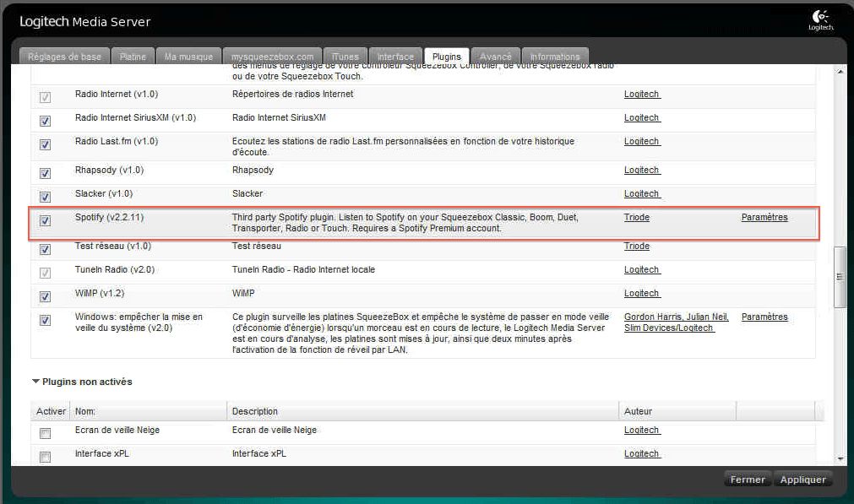Go to the mysqueezebox.com tab

[272, 56]
